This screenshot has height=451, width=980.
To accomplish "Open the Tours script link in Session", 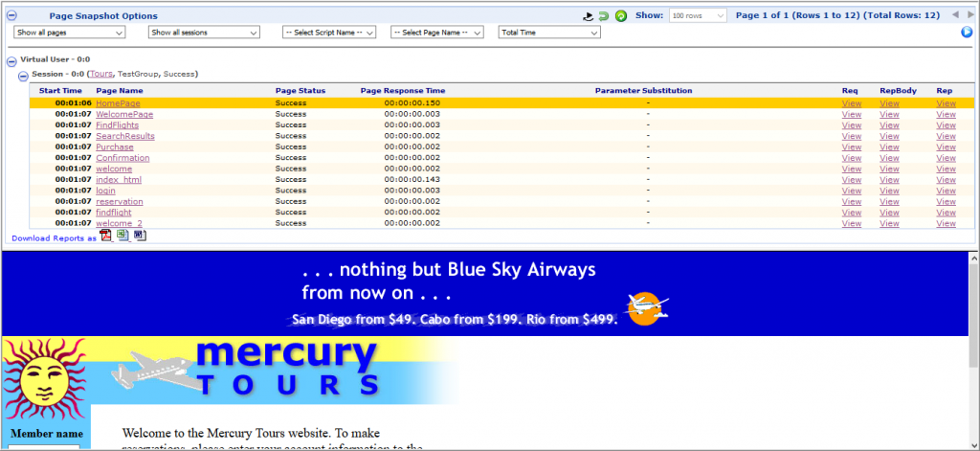I will point(101,74).
